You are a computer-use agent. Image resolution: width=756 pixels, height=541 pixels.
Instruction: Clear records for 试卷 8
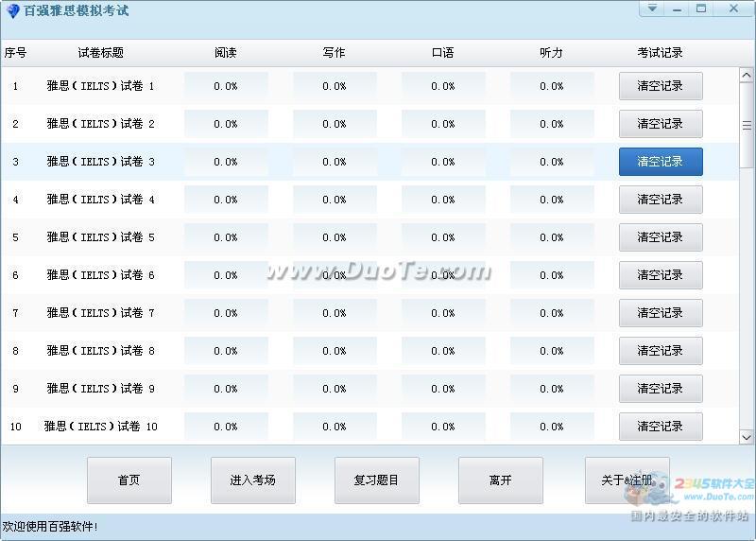[661, 351]
